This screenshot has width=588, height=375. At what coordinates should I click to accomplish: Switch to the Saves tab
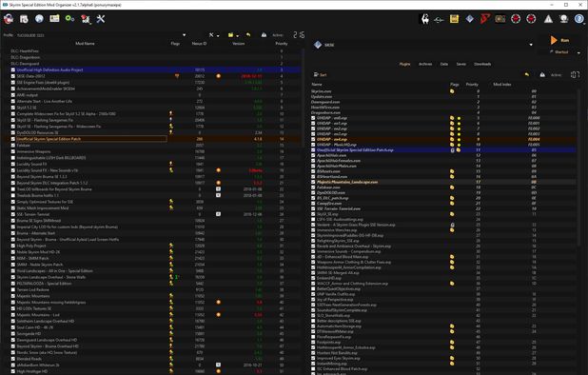click(x=461, y=64)
